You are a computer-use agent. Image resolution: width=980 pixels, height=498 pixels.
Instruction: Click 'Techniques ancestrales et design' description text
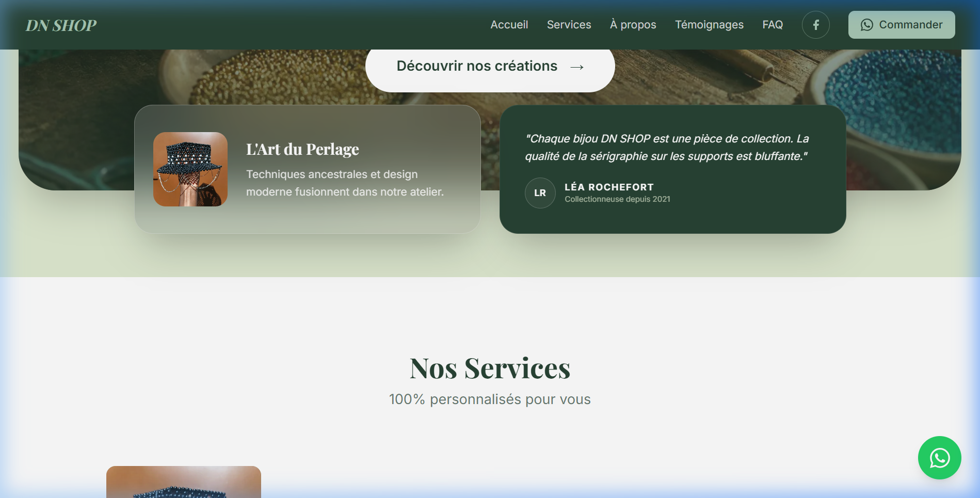coord(345,183)
